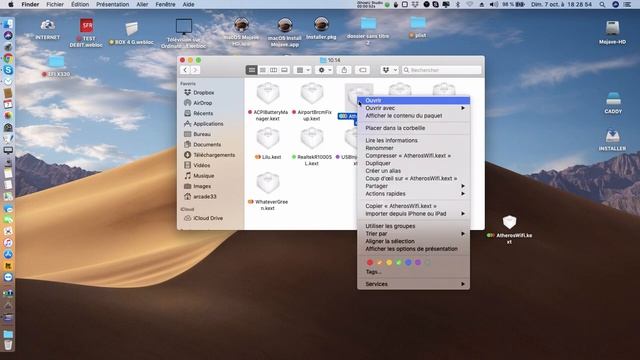Open Documents in the Finder sidebar

(x=207, y=144)
